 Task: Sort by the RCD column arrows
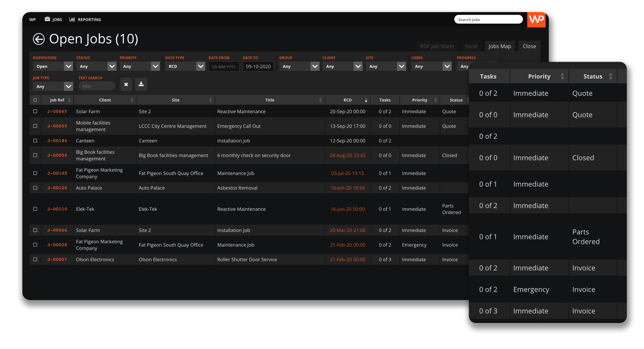(x=366, y=100)
